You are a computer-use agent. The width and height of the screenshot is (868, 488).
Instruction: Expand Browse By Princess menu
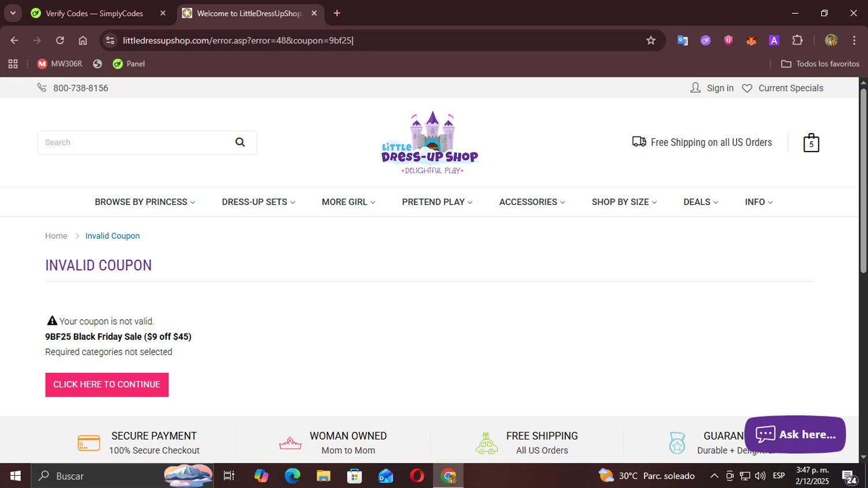[145, 202]
